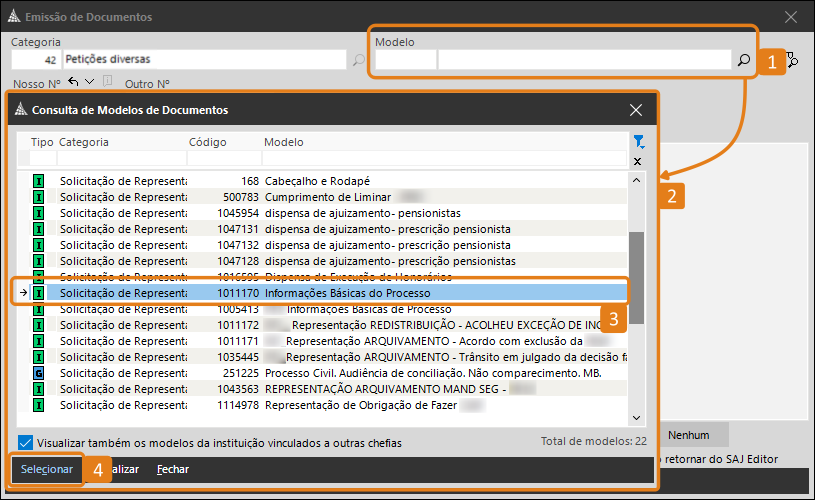The height and width of the screenshot is (500, 815).
Task: Click the scroll down arrow of model list
Action: 637,417
